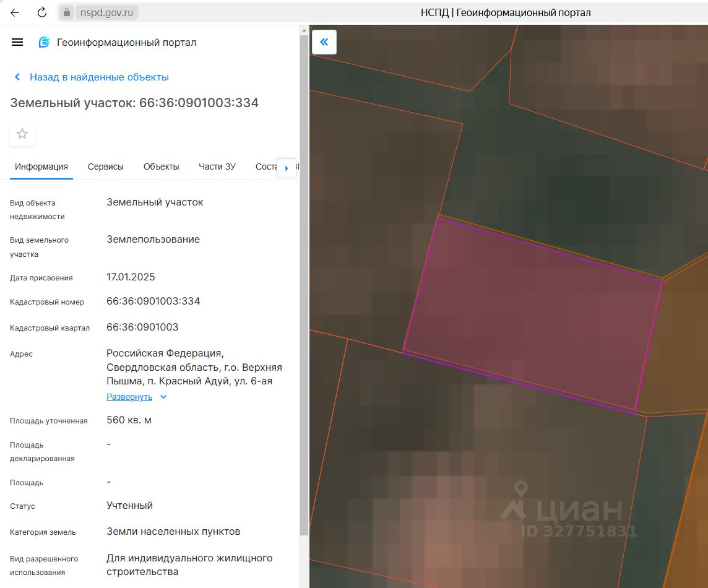Click the Дата присвоения label
This screenshot has height=588, width=708.
[x=41, y=278]
